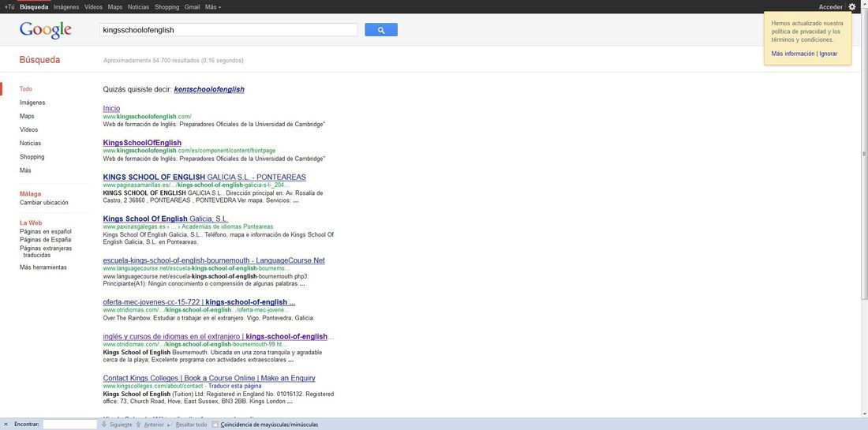Viewport: 868px width, 430px height.
Task: Click the Google logo
Action: (x=46, y=30)
